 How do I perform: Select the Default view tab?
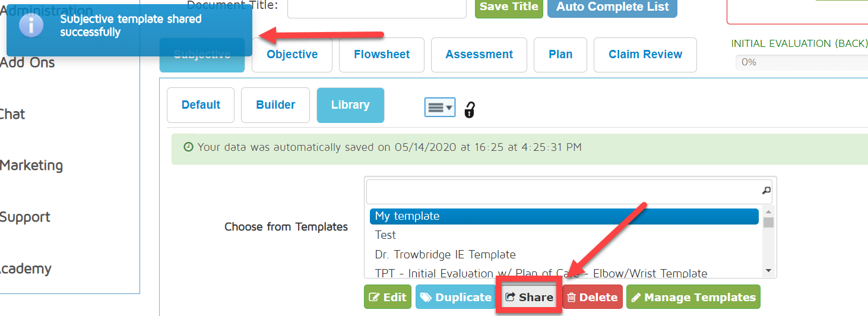[x=201, y=105]
